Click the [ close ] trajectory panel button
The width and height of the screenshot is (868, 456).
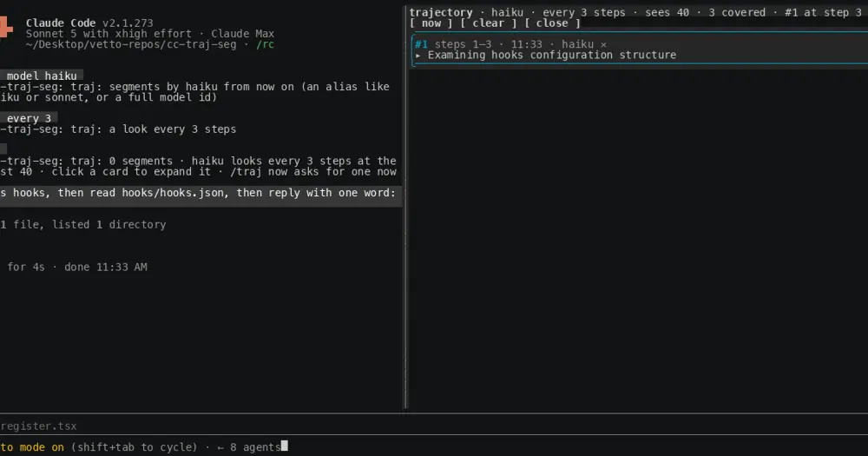[552, 23]
